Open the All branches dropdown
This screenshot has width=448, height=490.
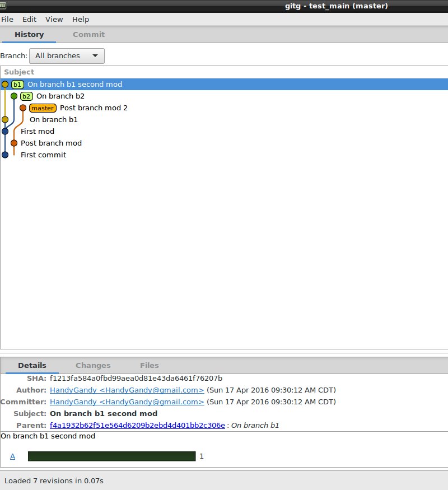(x=67, y=56)
